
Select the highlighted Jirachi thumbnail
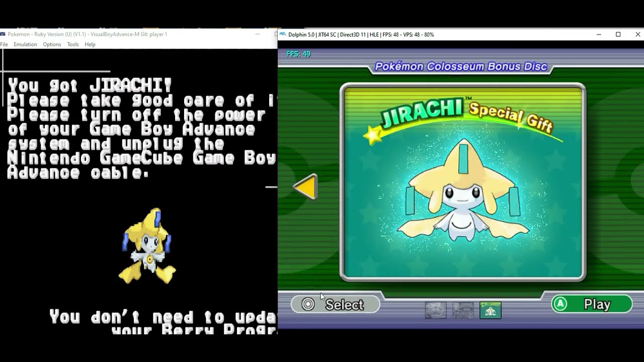tap(490, 310)
